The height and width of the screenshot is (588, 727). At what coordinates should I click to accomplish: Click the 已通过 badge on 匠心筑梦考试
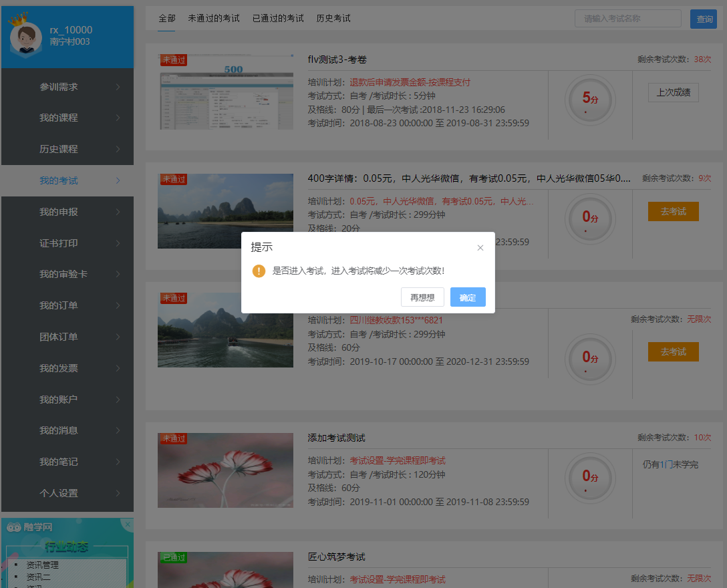tap(174, 557)
